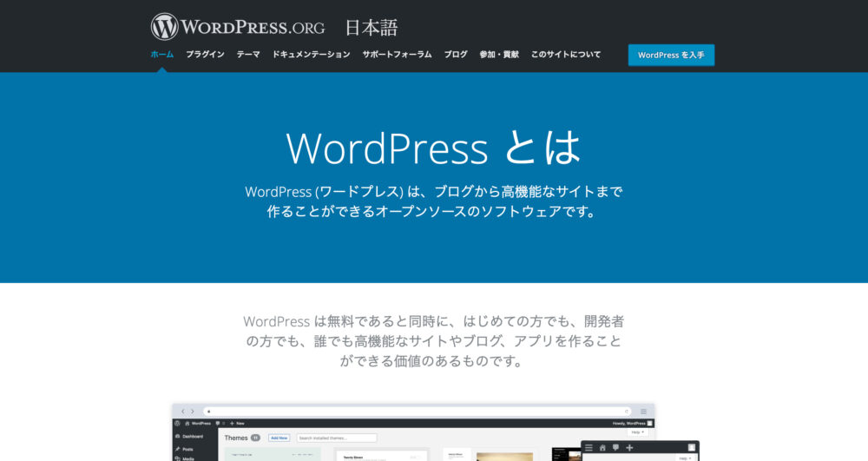Click the WordPress circular W logo
This screenshot has width=868, height=461.
(x=164, y=27)
